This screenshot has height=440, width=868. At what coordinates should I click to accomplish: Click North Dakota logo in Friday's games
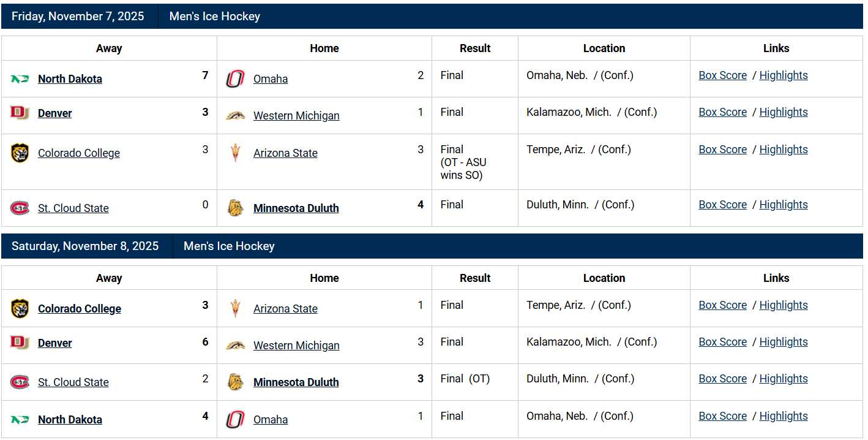pyautogui.click(x=20, y=79)
